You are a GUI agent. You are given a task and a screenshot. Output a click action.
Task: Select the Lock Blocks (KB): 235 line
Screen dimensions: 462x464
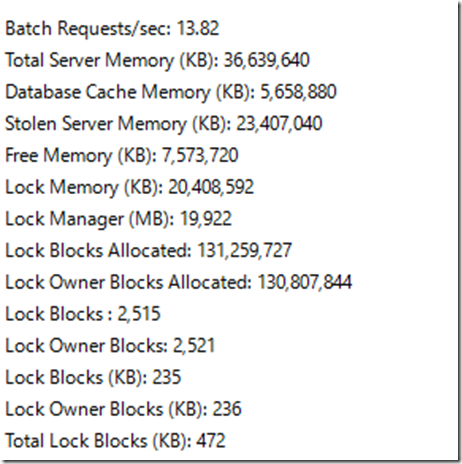(x=93, y=378)
